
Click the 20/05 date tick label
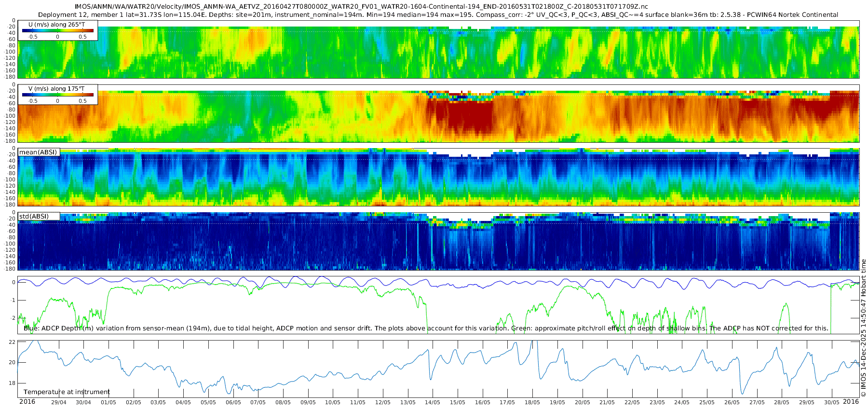pos(583,403)
